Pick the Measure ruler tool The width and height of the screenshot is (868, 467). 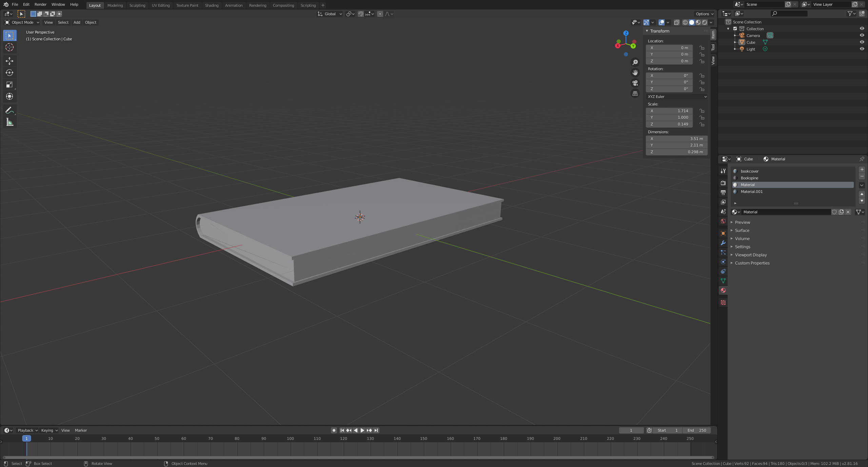[9, 122]
